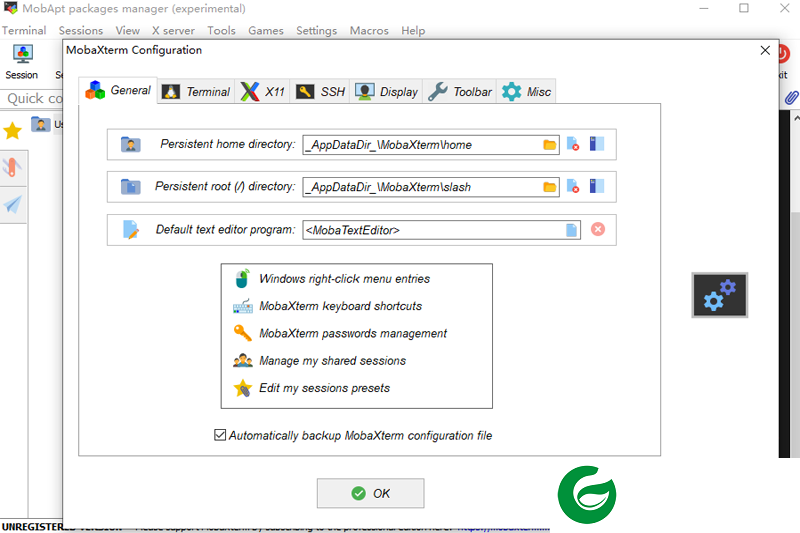The height and width of the screenshot is (533, 800).
Task: Select the user sessions folder icon
Action: tap(40, 124)
